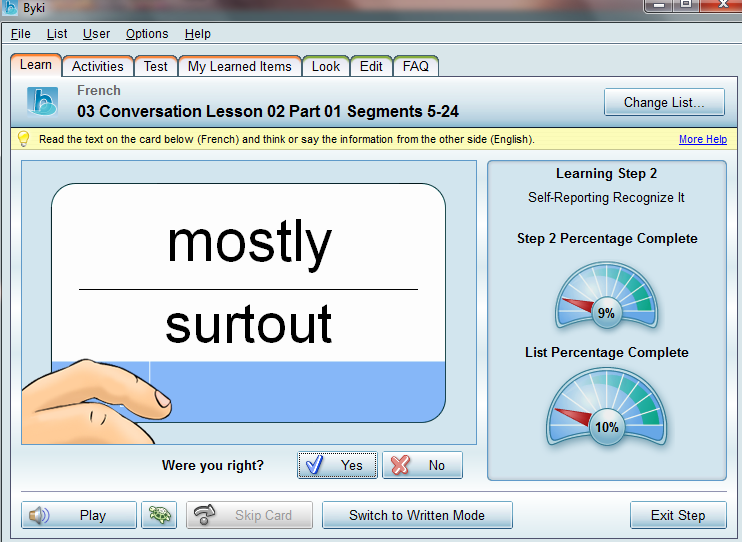The image size is (742, 542).
Task: Click the Byki icon in the title bar
Action: point(10,8)
